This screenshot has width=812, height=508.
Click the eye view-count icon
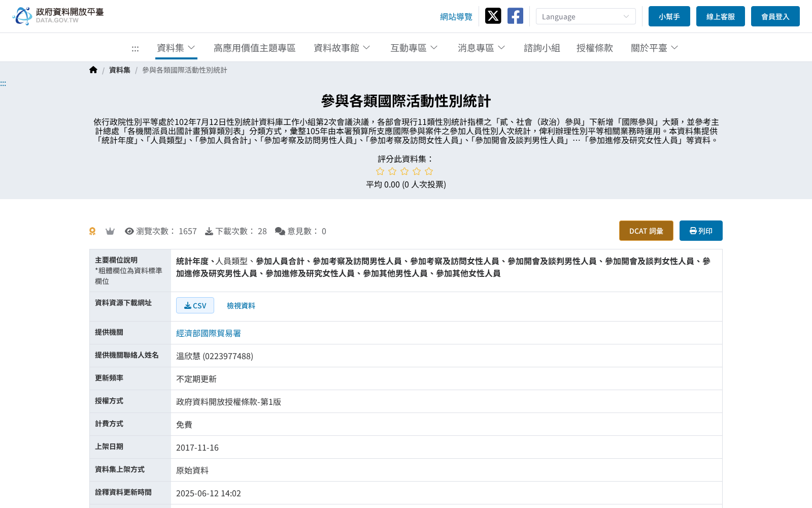pos(129,231)
